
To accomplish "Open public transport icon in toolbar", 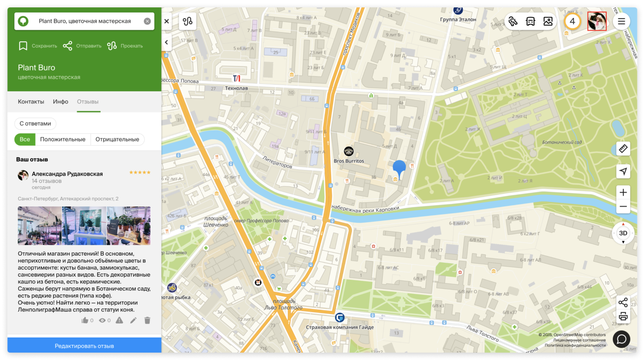I will (x=531, y=21).
